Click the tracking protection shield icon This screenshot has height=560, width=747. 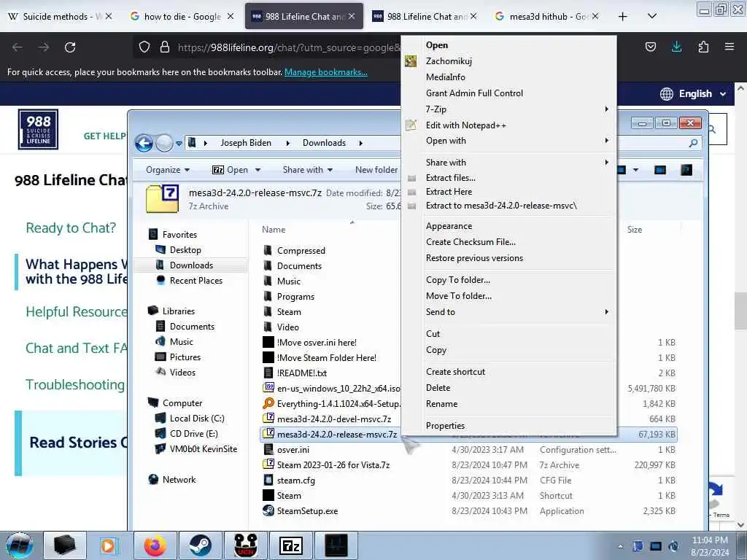(x=144, y=47)
